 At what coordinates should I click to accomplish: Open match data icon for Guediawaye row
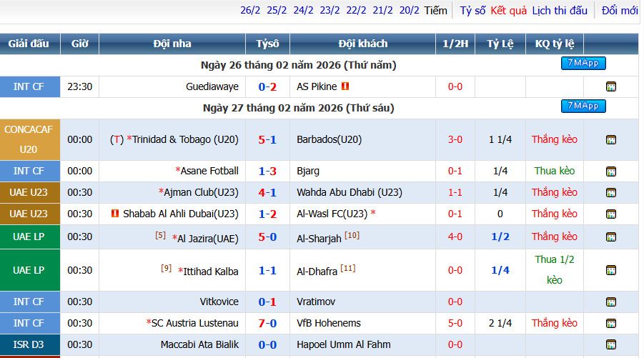pyautogui.click(x=610, y=86)
